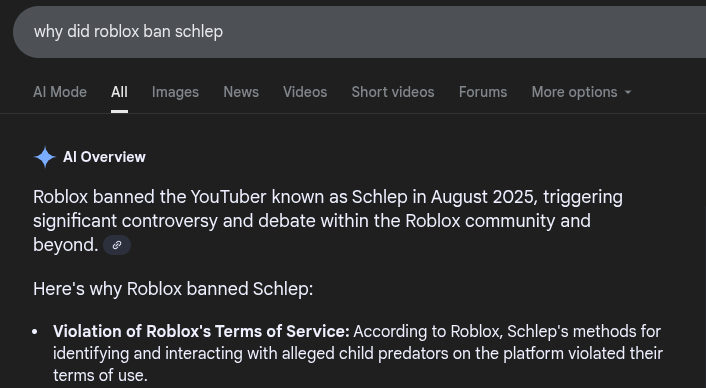Click the 'Here's why Roblox banned Schlep:' line
Image resolution: width=706 pixels, height=388 pixels.
pos(173,289)
